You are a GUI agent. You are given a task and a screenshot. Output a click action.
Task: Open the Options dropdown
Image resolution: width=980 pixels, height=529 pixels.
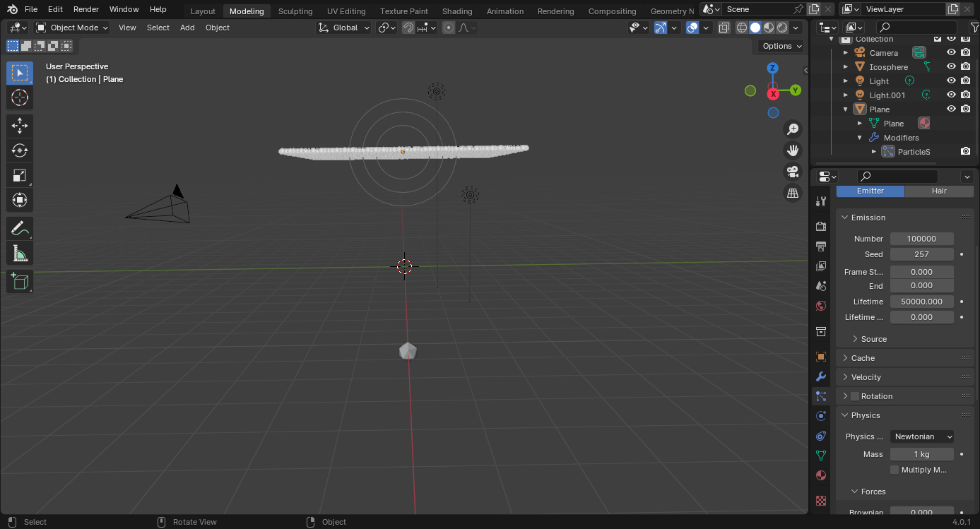[x=782, y=46]
